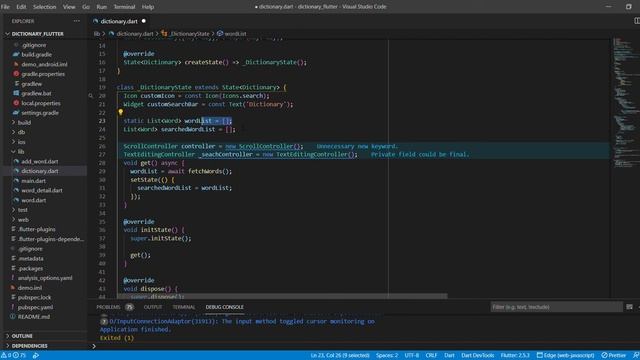The height and width of the screenshot is (360, 640).
Task: Open word_detail.dart file
Action: coord(42,191)
